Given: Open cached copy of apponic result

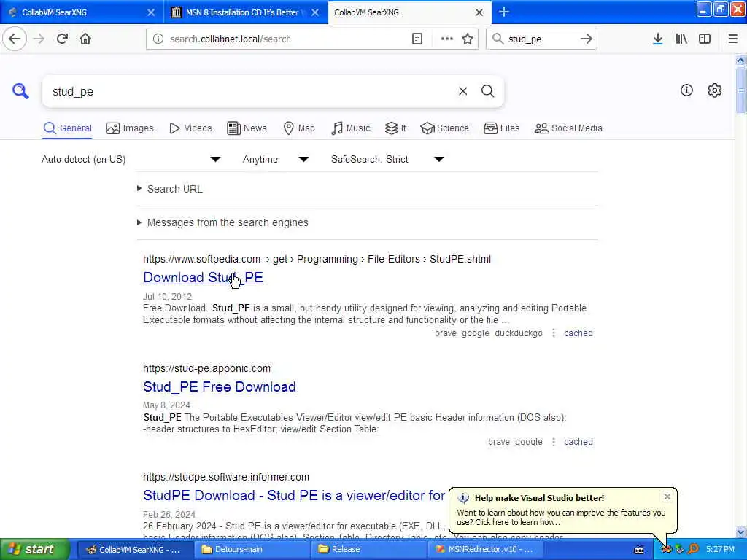Looking at the screenshot, I should (578, 442).
